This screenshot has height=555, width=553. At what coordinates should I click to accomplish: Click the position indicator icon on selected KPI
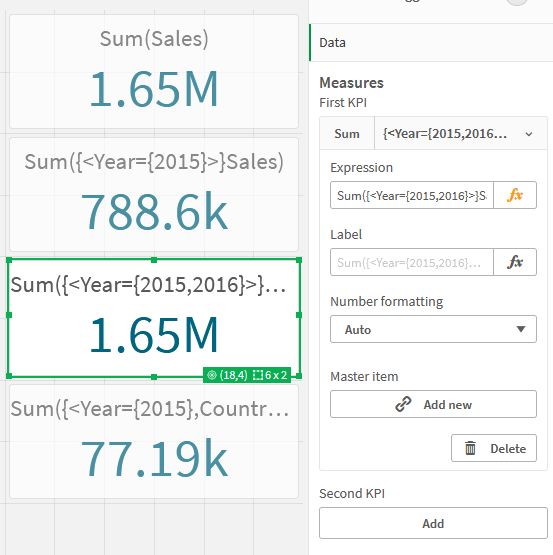(x=212, y=375)
